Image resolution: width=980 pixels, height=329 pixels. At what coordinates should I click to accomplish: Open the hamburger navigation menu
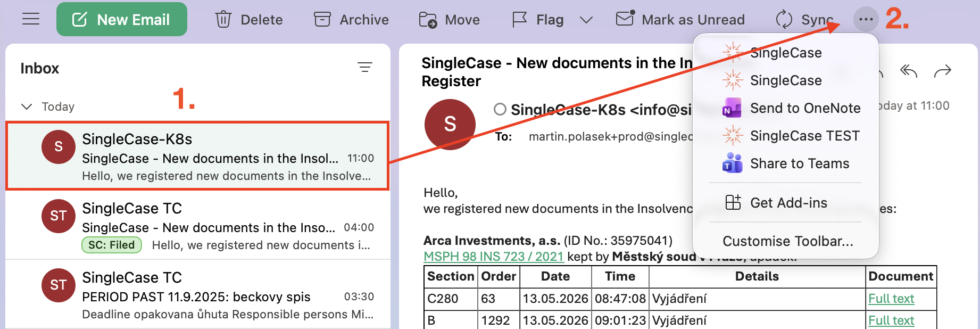click(x=31, y=19)
